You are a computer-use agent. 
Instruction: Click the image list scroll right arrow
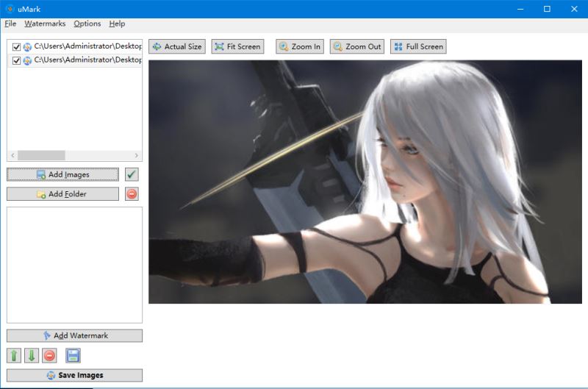(x=137, y=155)
